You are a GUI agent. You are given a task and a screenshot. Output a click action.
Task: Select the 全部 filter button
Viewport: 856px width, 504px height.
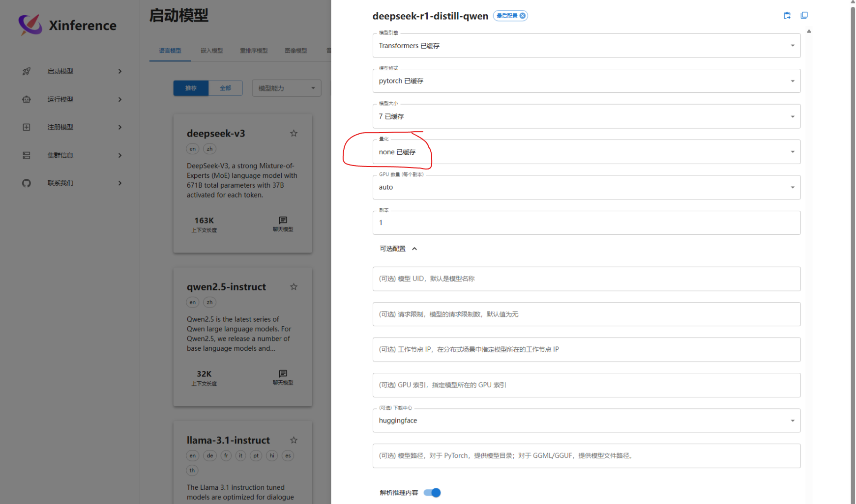(x=226, y=88)
